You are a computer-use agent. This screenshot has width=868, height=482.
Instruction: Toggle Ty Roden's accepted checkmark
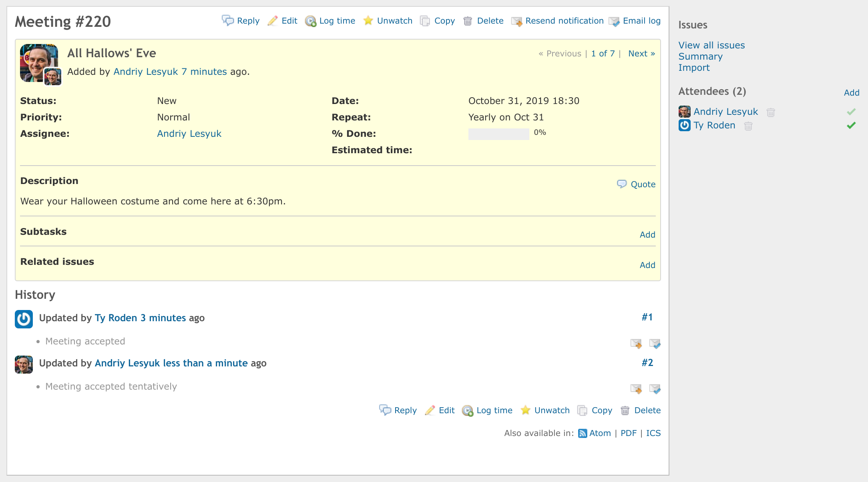(x=851, y=126)
